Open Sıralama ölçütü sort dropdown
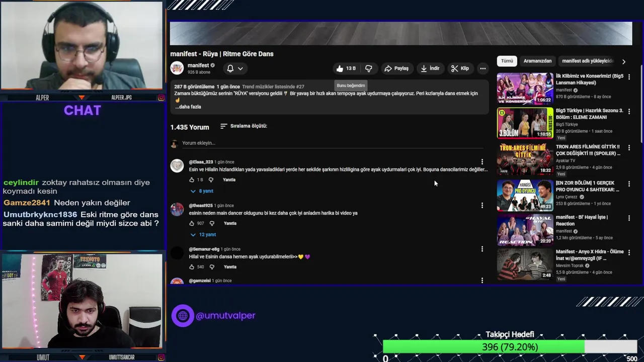The height and width of the screenshot is (362, 644). 244,126
